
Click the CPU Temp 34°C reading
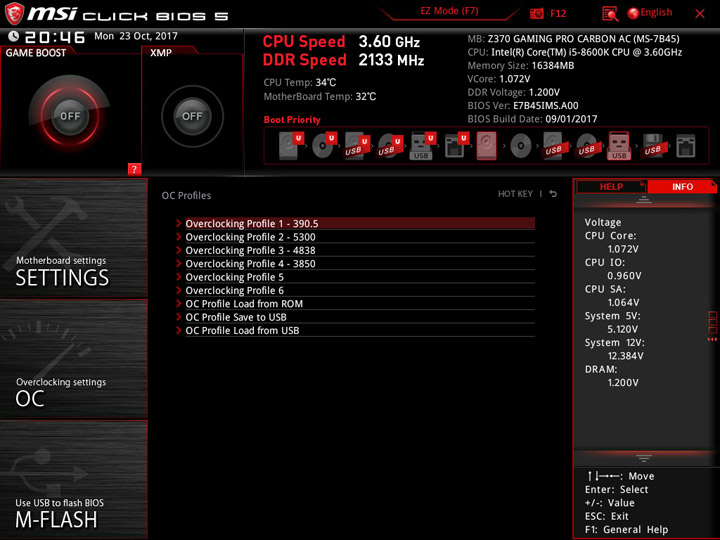point(299,83)
